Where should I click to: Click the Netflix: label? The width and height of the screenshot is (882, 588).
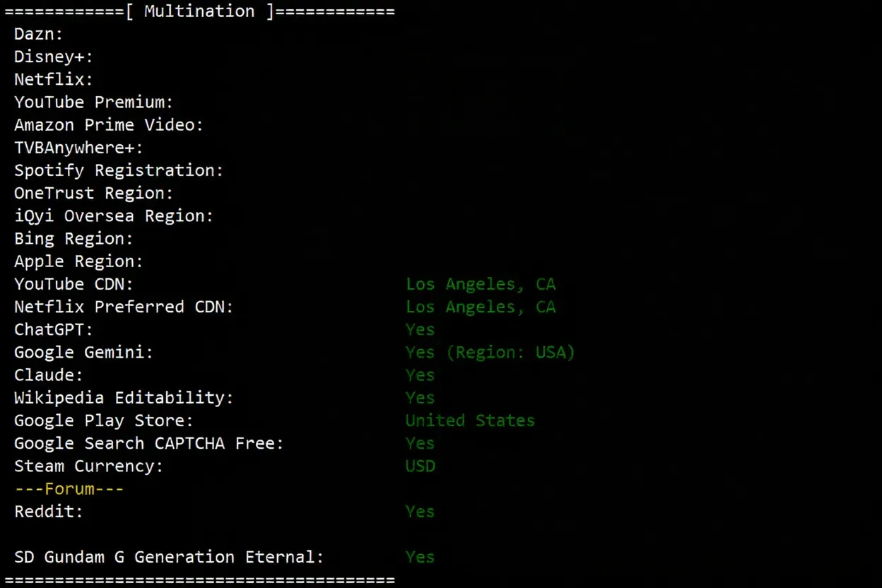54,80
